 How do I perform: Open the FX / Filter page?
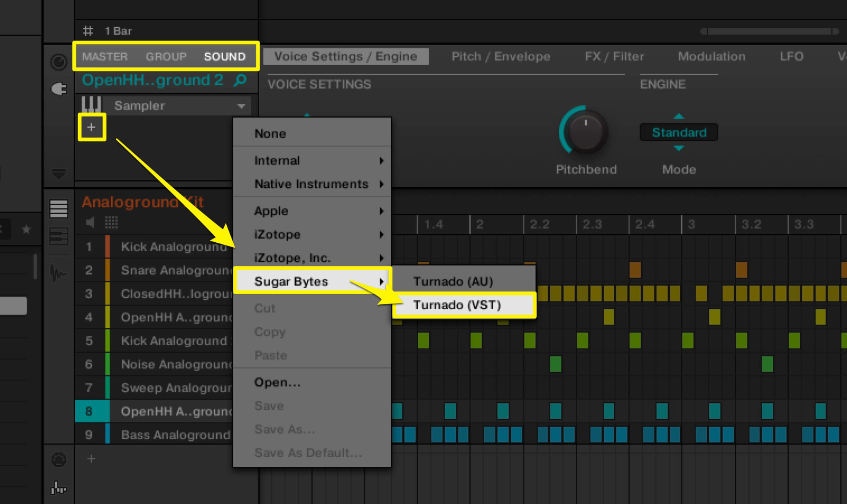point(614,56)
